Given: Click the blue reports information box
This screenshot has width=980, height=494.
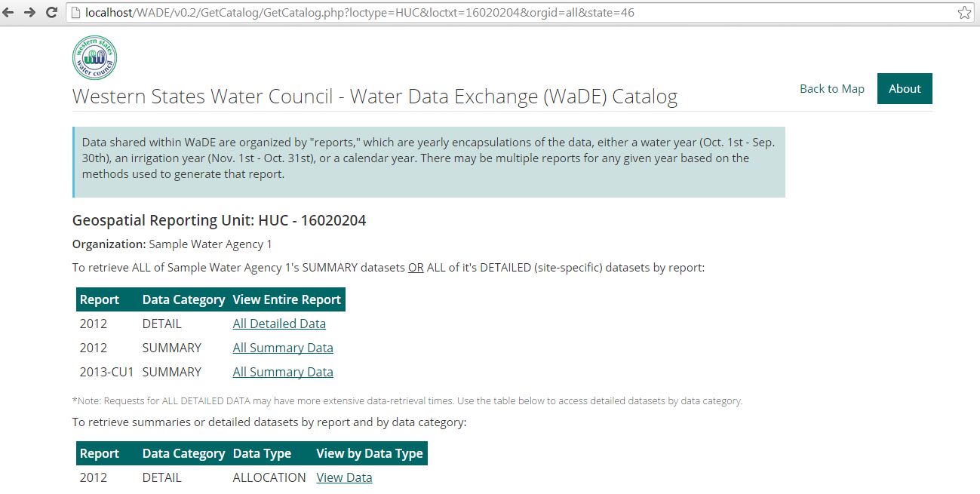Looking at the screenshot, I should point(429,161).
